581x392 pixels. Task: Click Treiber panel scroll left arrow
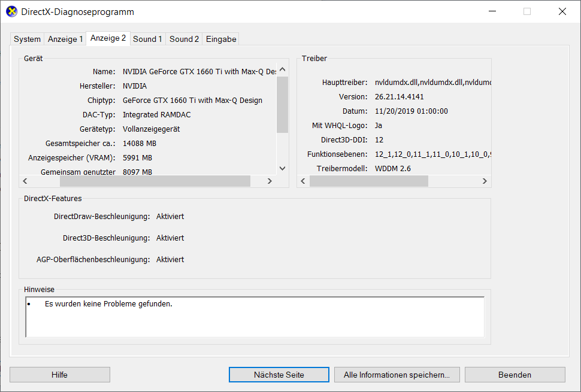coord(303,181)
